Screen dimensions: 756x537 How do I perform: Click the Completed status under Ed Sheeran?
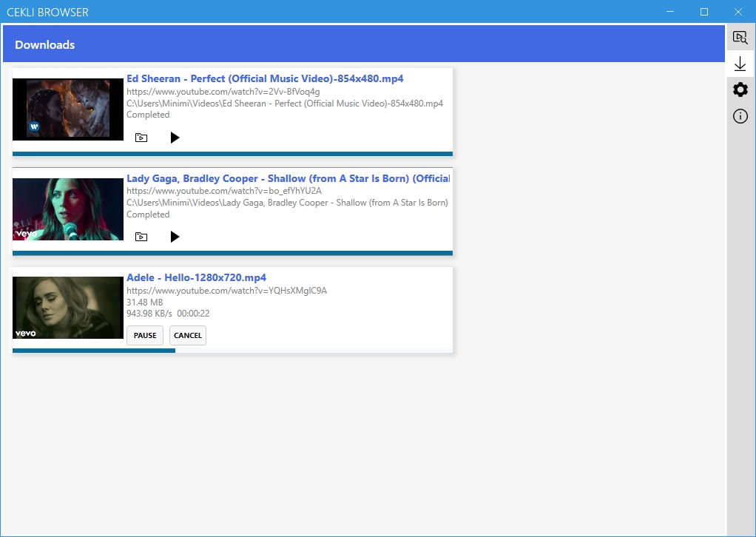coord(148,115)
